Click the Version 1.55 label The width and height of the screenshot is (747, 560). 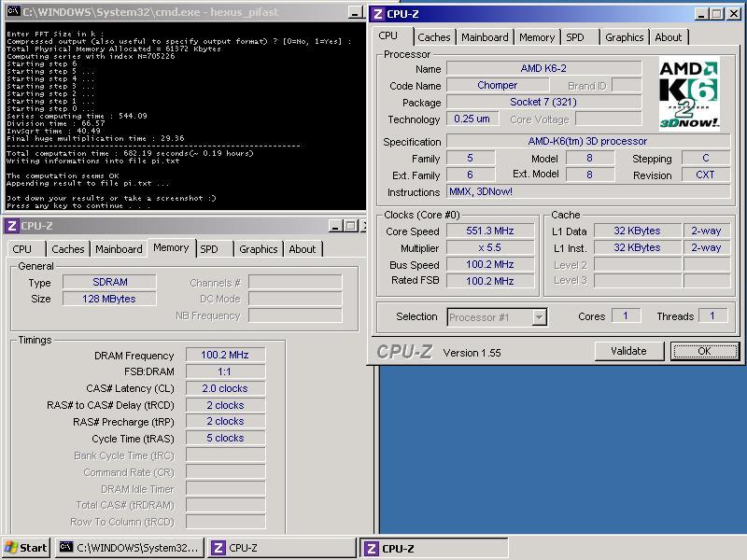click(472, 353)
